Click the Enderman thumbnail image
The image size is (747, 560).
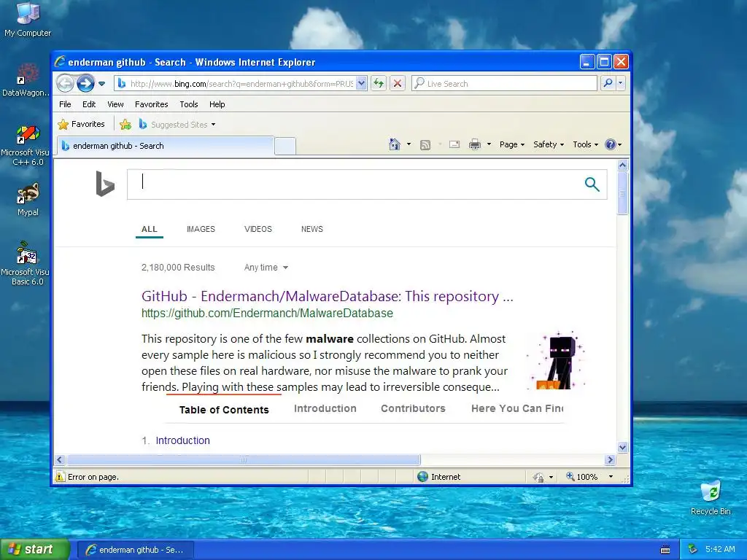(556, 360)
